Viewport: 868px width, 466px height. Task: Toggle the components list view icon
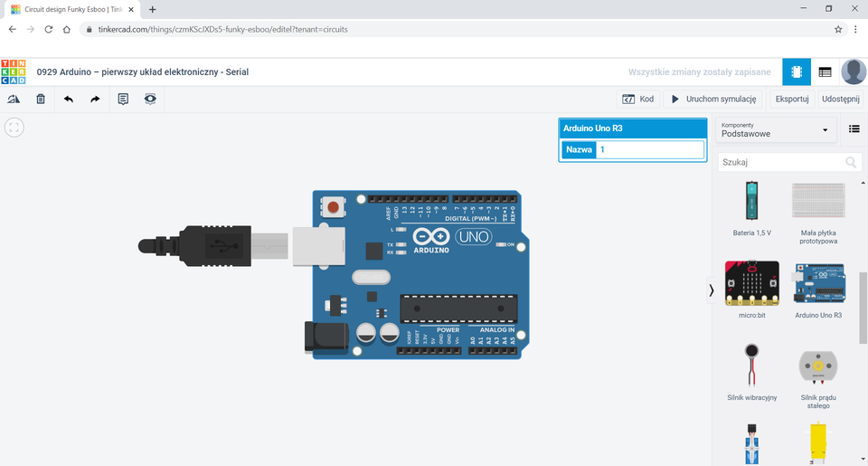[854, 129]
